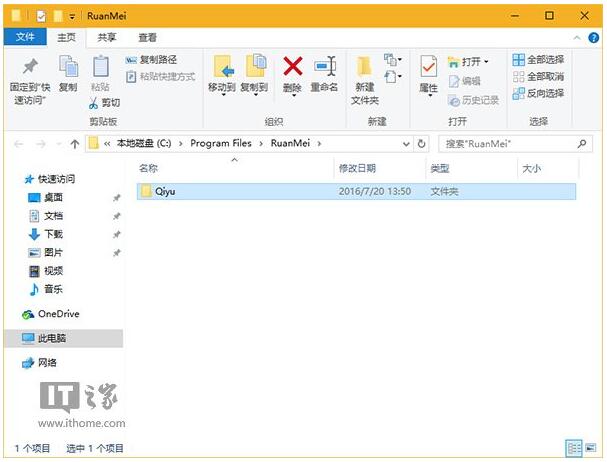Open Downloads (下载) in sidebar

pyautogui.click(x=46, y=234)
